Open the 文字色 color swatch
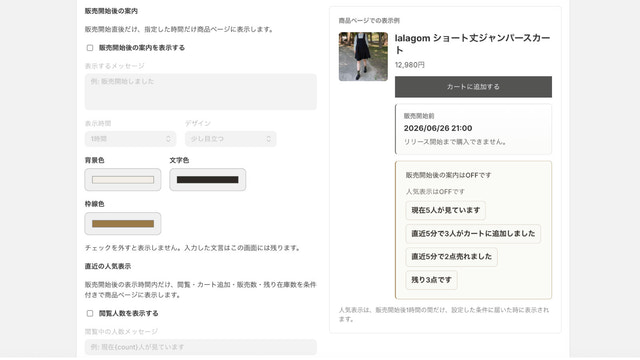The height and width of the screenshot is (360, 640). (208, 180)
